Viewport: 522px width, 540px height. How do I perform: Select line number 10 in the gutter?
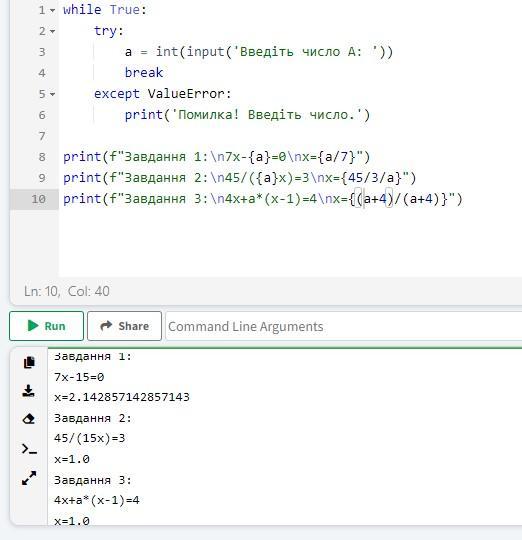click(x=39, y=199)
